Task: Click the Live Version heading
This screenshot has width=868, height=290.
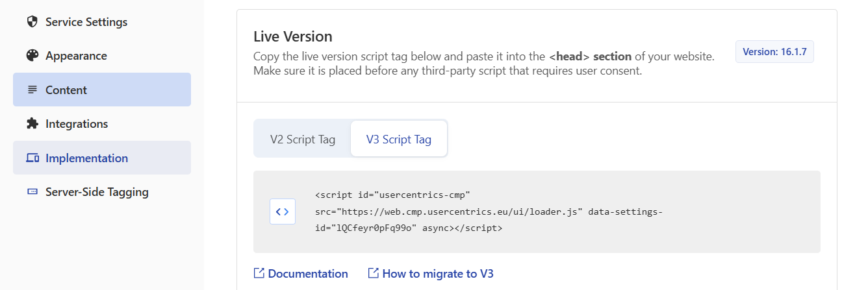Action: [293, 36]
